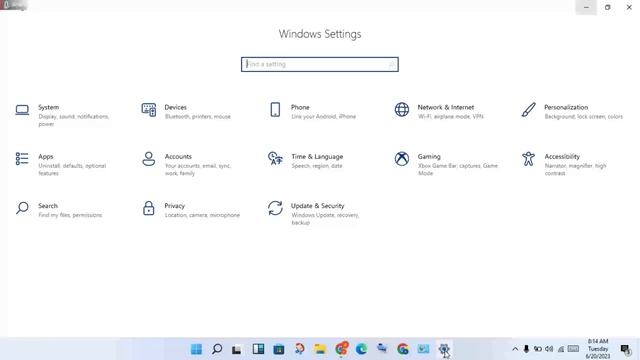This screenshot has width=640, height=360.
Task: Open the Gaming Xbox icon
Action: (402, 159)
